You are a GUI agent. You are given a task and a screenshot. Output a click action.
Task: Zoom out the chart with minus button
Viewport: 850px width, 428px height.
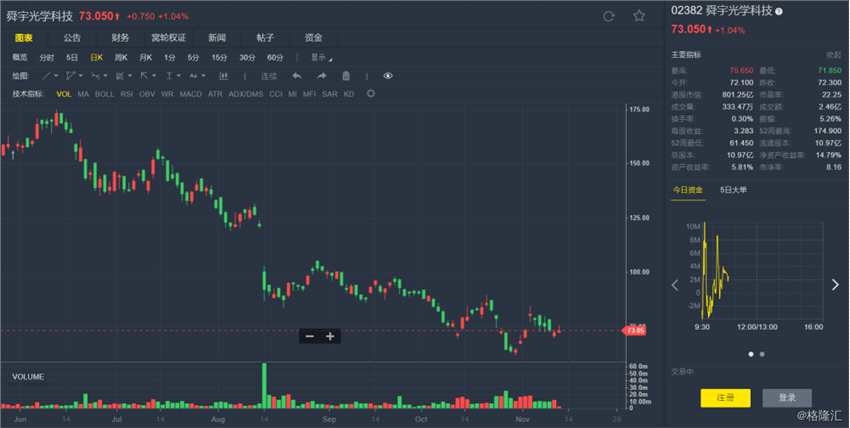pos(310,336)
